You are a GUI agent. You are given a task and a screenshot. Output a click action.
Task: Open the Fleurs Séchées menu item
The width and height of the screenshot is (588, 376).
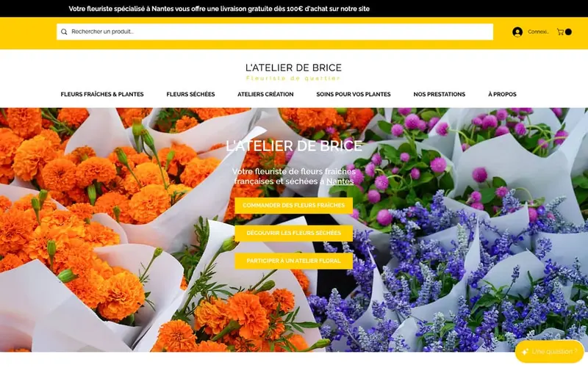190,95
